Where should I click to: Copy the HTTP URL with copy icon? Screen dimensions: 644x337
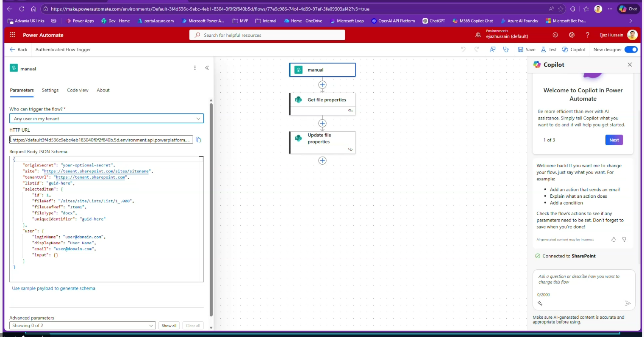(x=198, y=140)
